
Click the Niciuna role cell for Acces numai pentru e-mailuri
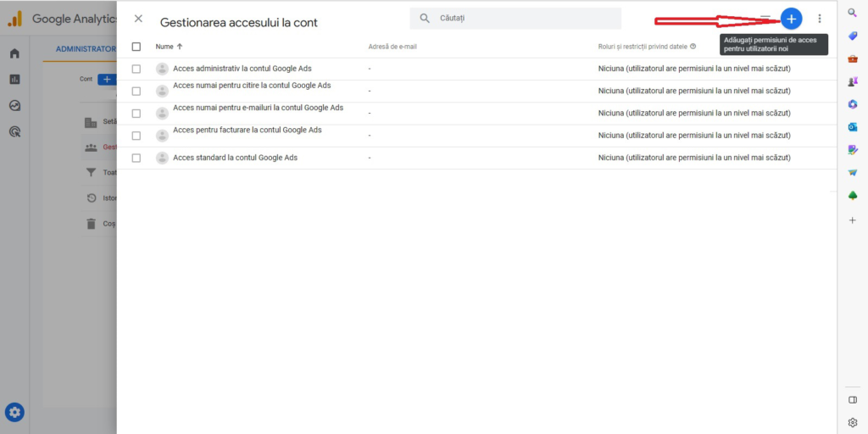point(694,113)
